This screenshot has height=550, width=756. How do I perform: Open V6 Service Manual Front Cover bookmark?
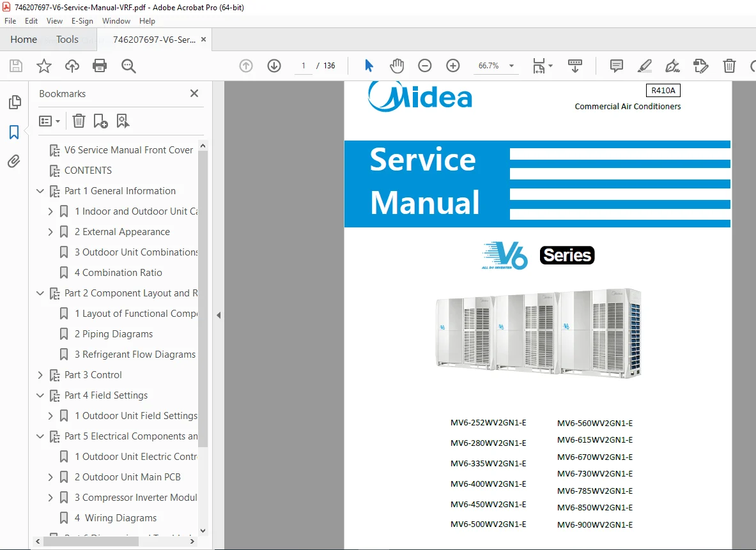pyautogui.click(x=128, y=150)
